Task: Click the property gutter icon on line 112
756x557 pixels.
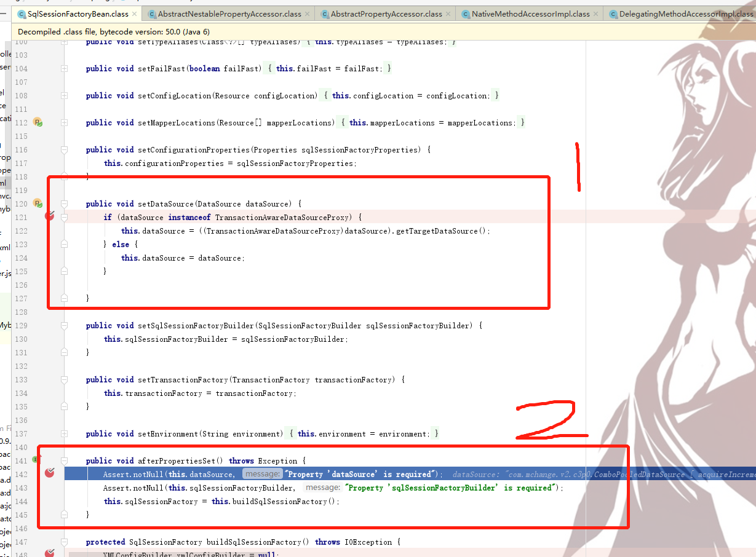Action: point(37,122)
